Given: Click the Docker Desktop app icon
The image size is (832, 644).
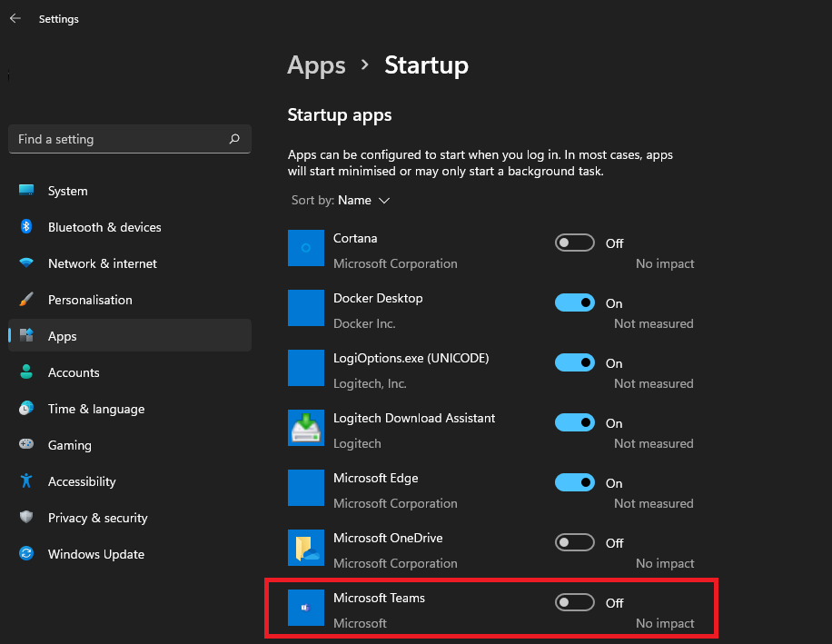Looking at the screenshot, I should 305,308.
